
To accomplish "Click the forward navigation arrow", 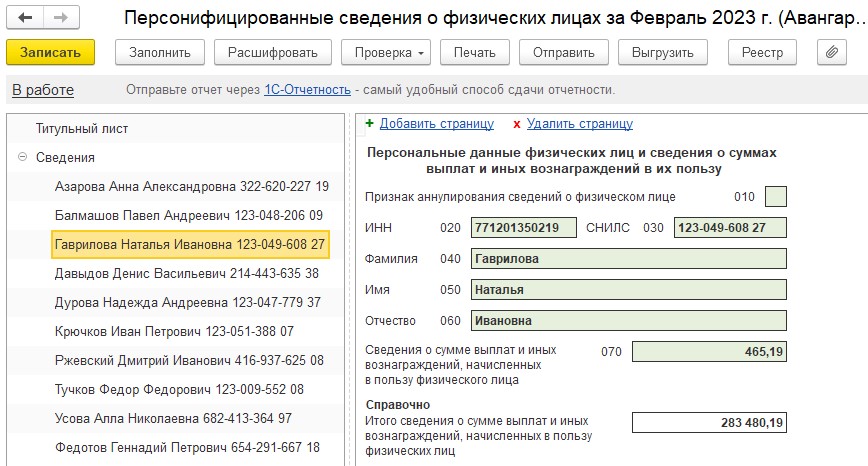I will 60,18.
